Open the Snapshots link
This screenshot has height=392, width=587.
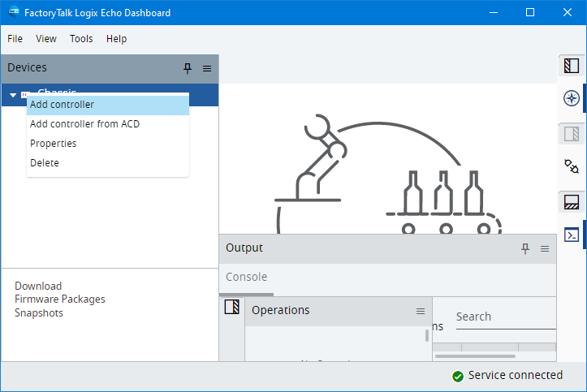click(39, 313)
